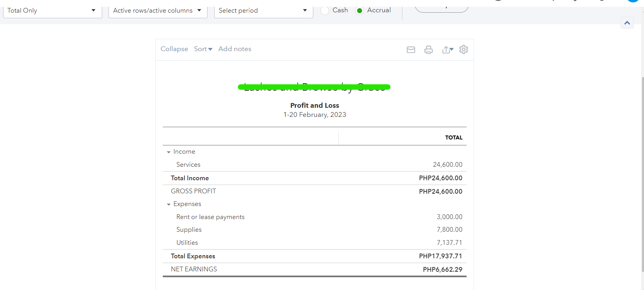Open the Sort menu

[203, 49]
